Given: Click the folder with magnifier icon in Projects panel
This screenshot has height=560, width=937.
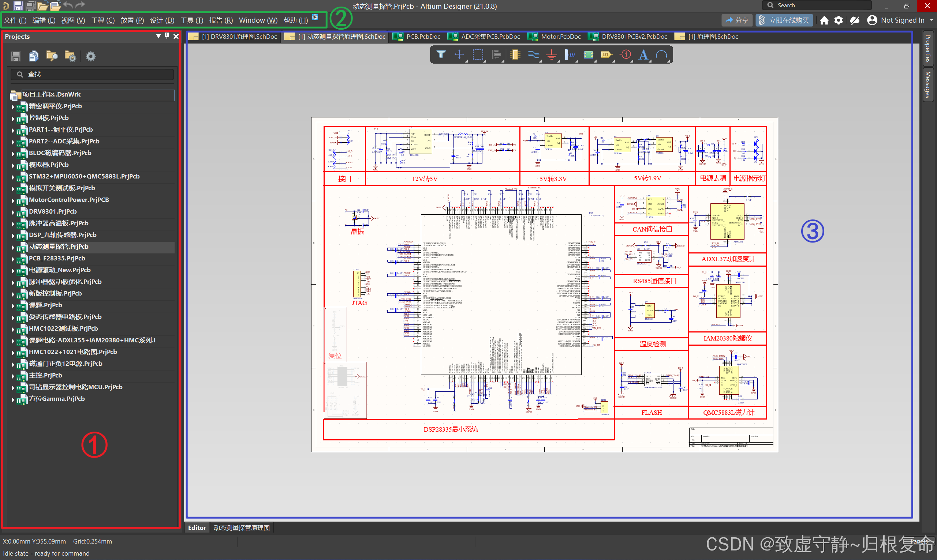Looking at the screenshot, I should point(52,56).
